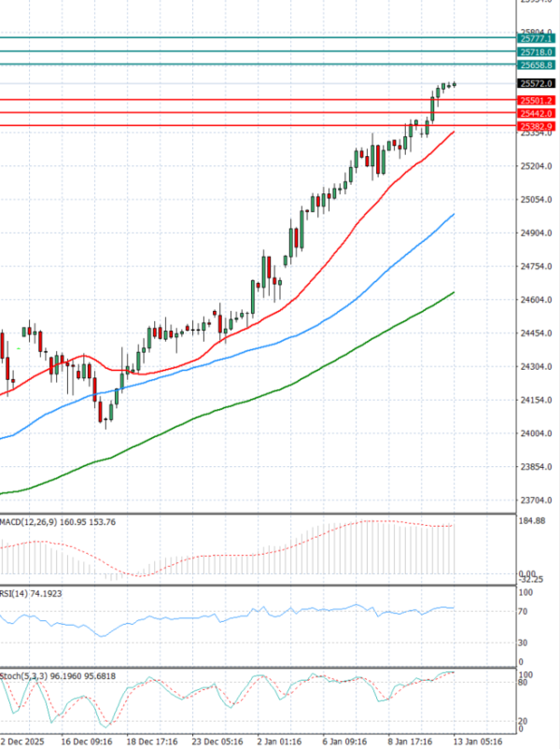Select the 25658.8 teal level label
Screen dimensions: 560x749
[x=538, y=65]
